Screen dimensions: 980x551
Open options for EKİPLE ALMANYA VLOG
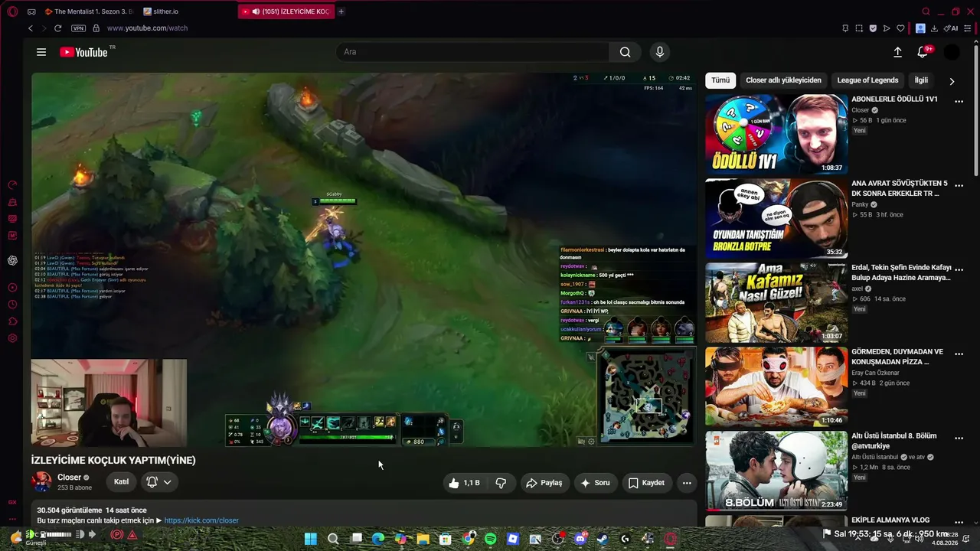click(x=959, y=522)
